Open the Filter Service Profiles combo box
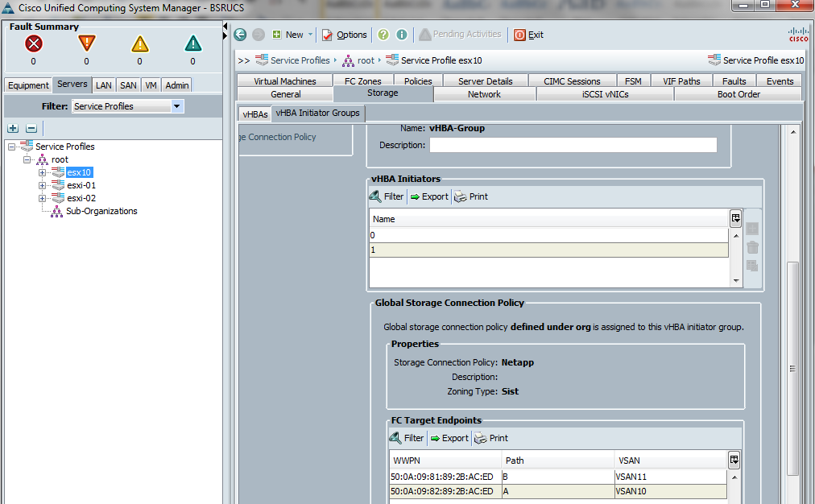815x504 pixels. click(x=127, y=106)
